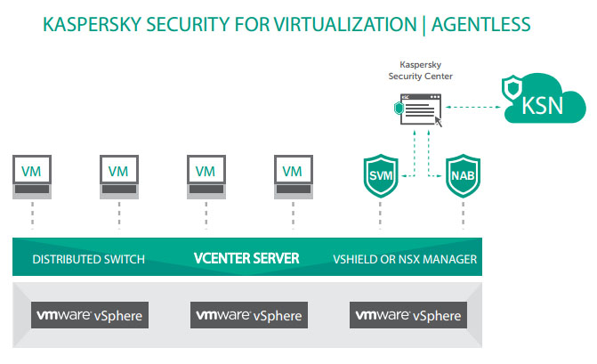Click the small shield beside the KSC window
597x364 pixels.
pyautogui.click(x=397, y=109)
